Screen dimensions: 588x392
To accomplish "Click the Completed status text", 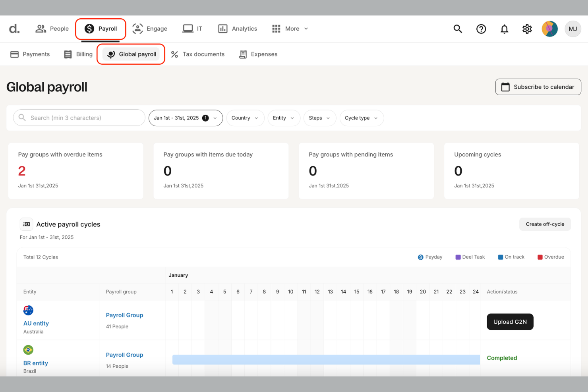I will tap(502, 358).
